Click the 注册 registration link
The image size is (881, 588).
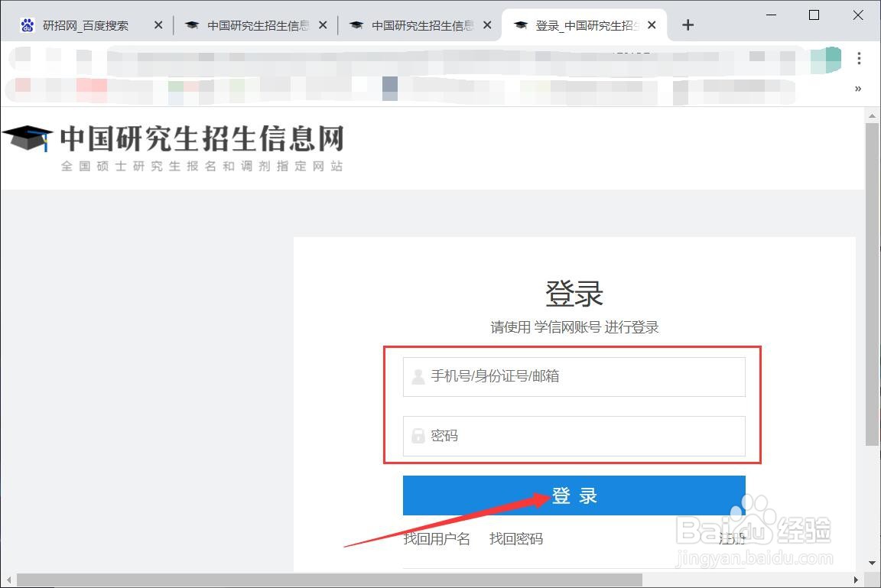tap(731, 539)
